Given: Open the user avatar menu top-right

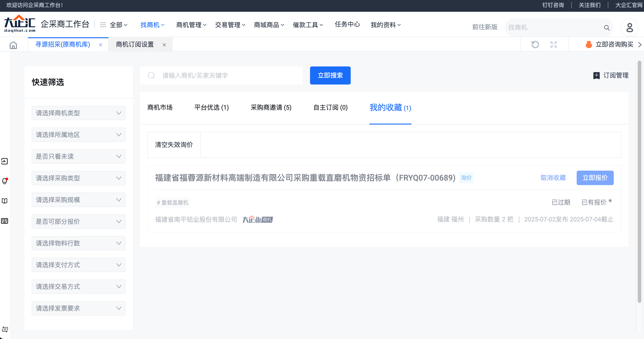Looking at the screenshot, I should coord(630,28).
